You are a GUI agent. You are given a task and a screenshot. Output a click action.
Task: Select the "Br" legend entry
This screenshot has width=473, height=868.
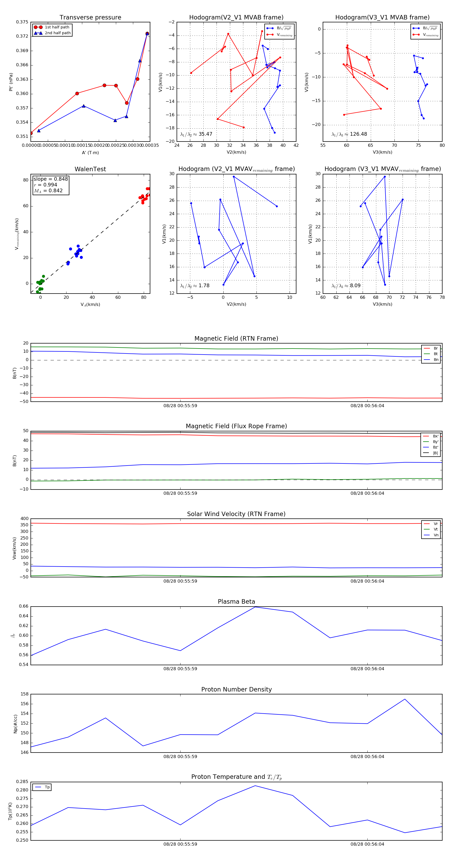tap(431, 349)
